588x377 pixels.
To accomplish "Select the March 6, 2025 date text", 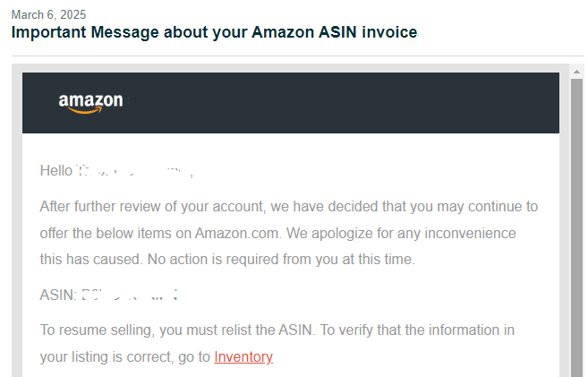I will [48, 14].
